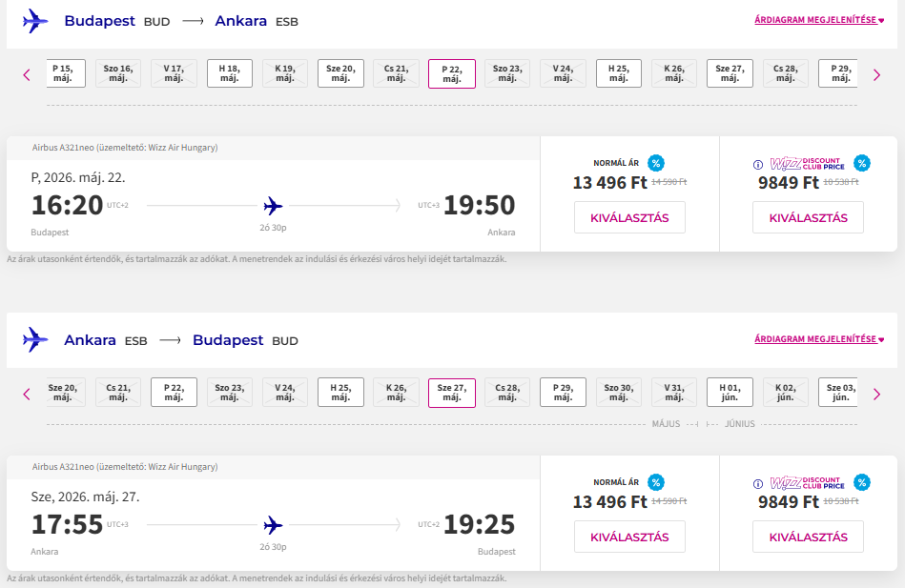Image resolution: width=905 pixels, height=588 pixels.
Task: Click the info icon next to return Wizz Discount Club price
Action: coord(757,483)
